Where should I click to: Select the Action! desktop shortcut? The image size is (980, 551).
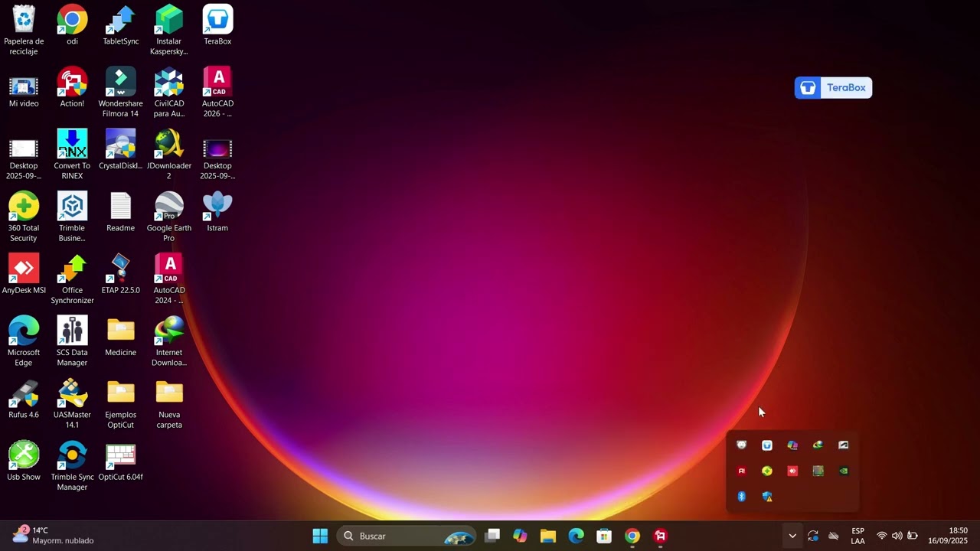(x=72, y=88)
